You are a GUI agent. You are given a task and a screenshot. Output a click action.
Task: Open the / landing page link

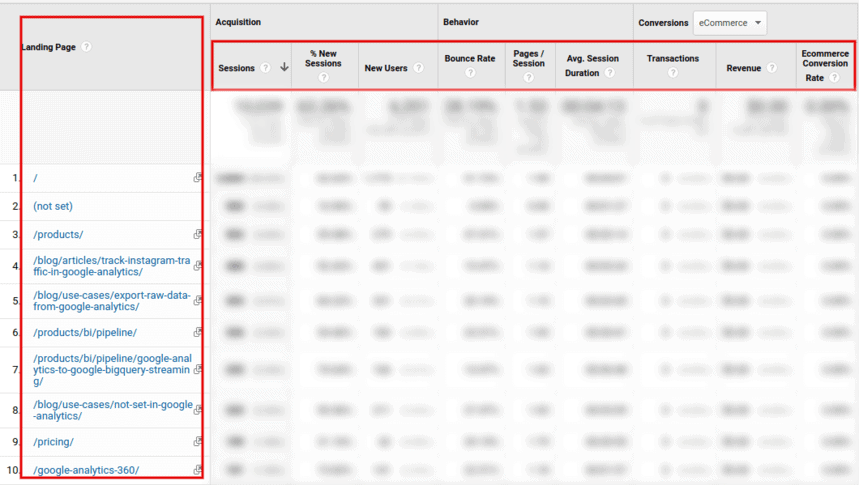35,178
